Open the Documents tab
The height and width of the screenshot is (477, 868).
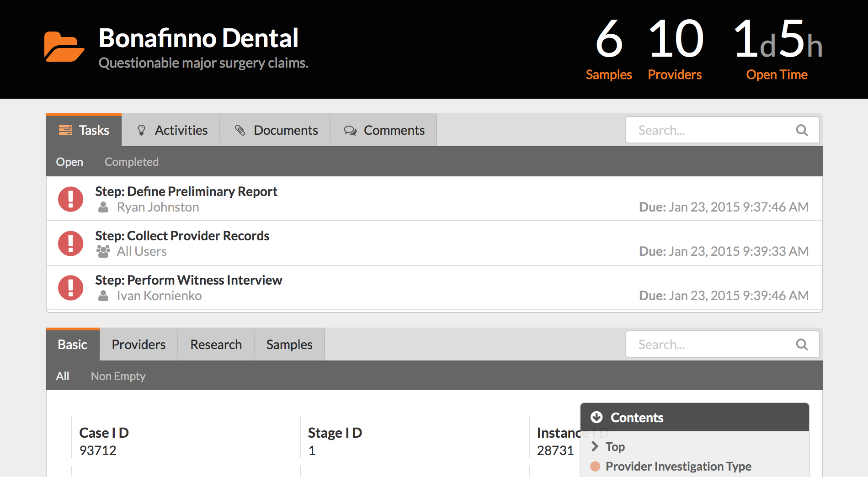pos(275,130)
